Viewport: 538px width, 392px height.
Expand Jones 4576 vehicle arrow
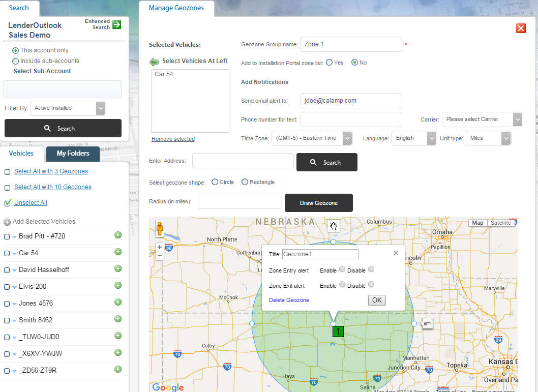[x=14, y=304]
